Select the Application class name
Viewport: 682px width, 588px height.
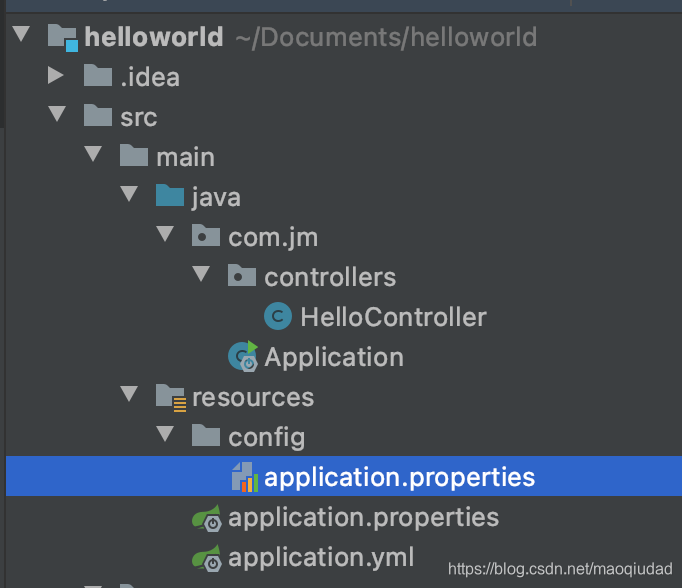click(334, 358)
